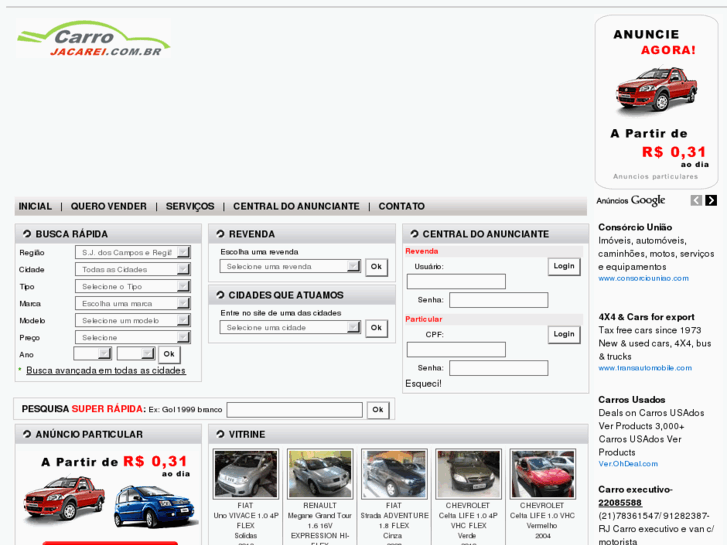
Task: Focus the CPF input field
Action: 456,350
